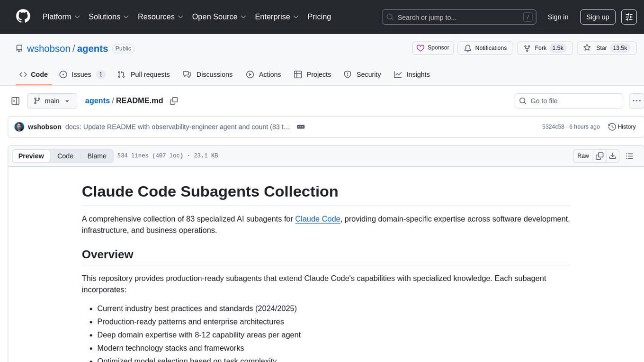Screen dimensions: 644x362
Task: Select the Preview view mode
Action: coord(31,156)
